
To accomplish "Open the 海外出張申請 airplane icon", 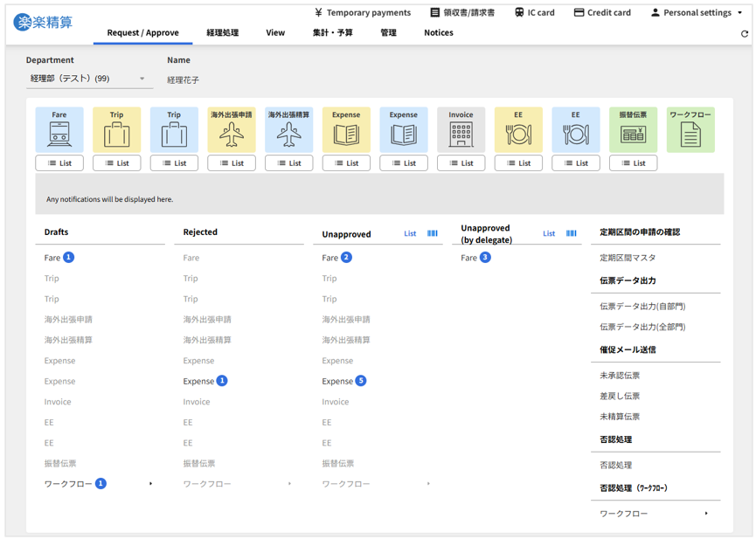I will tap(232, 130).
